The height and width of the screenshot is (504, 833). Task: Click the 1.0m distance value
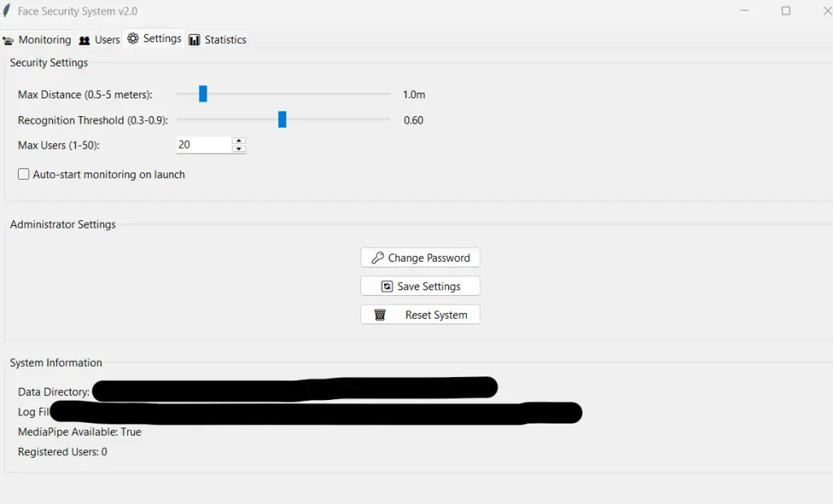[414, 94]
